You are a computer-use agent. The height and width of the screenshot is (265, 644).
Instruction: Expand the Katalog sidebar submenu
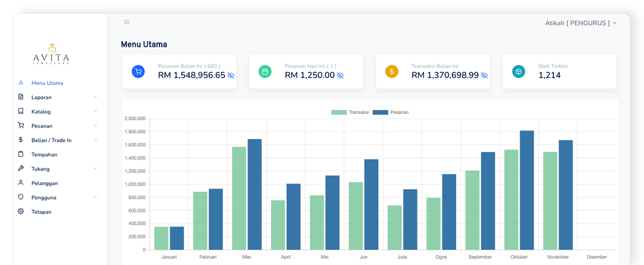pos(95,112)
